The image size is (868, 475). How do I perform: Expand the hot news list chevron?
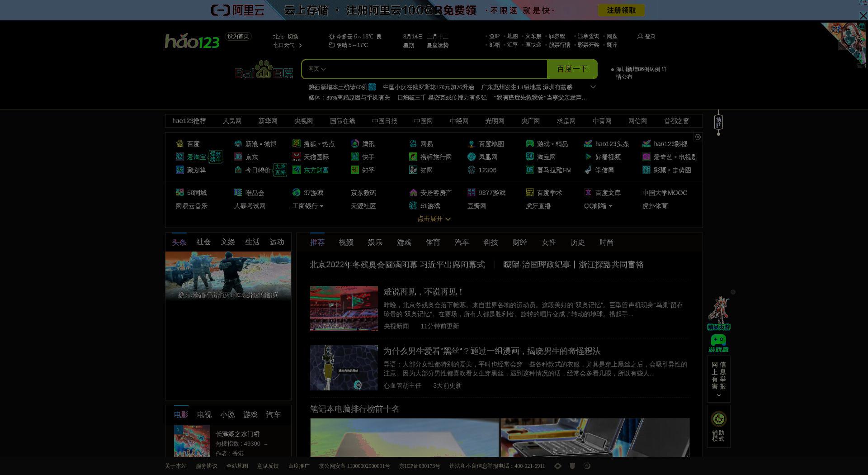[x=593, y=87]
